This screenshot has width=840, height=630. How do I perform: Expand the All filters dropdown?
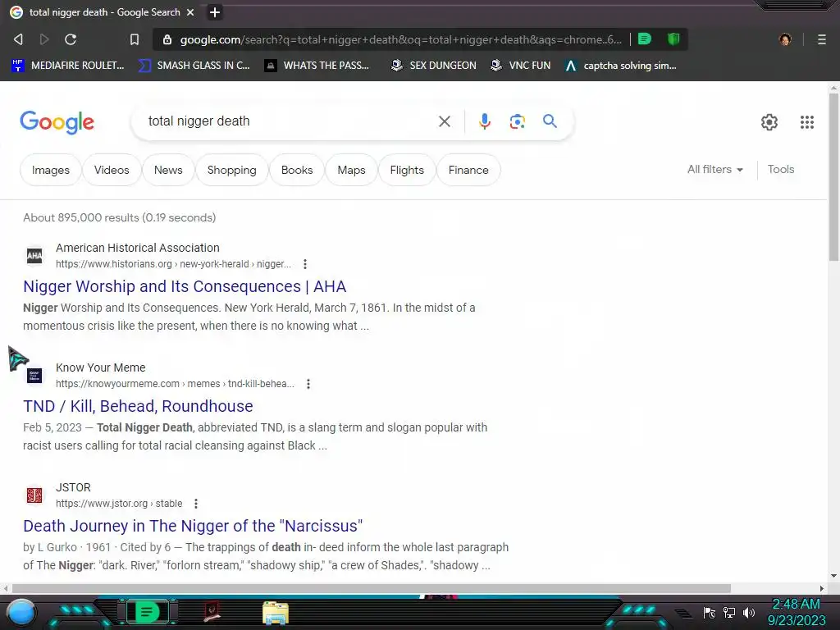[x=715, y=169]
